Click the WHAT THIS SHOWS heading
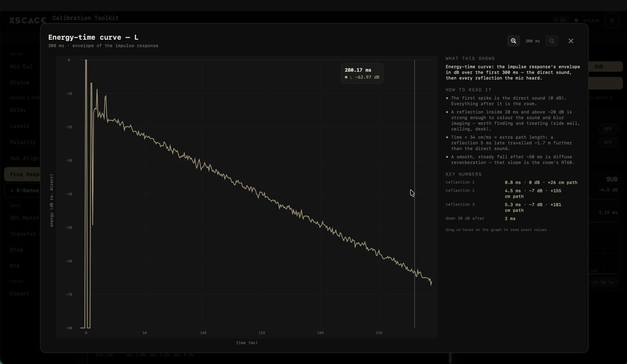Screen dimensions: 627x364 click(x=470, y=58)
